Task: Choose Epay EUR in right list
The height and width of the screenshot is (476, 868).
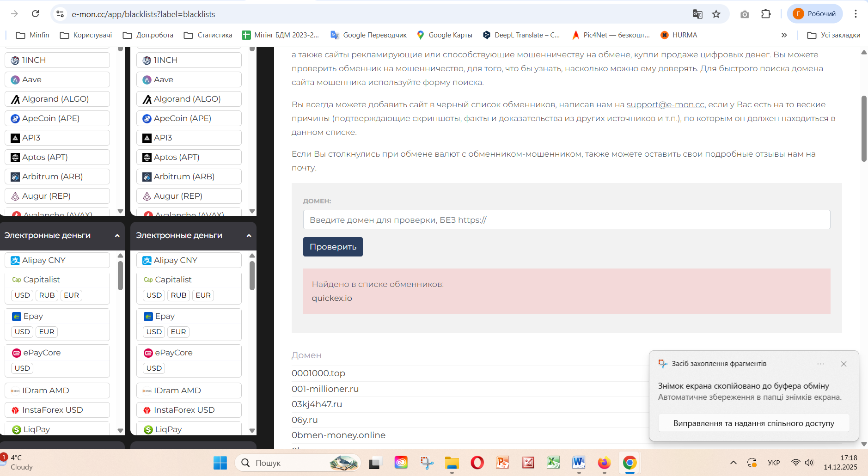Action: (x=178, y=332)
